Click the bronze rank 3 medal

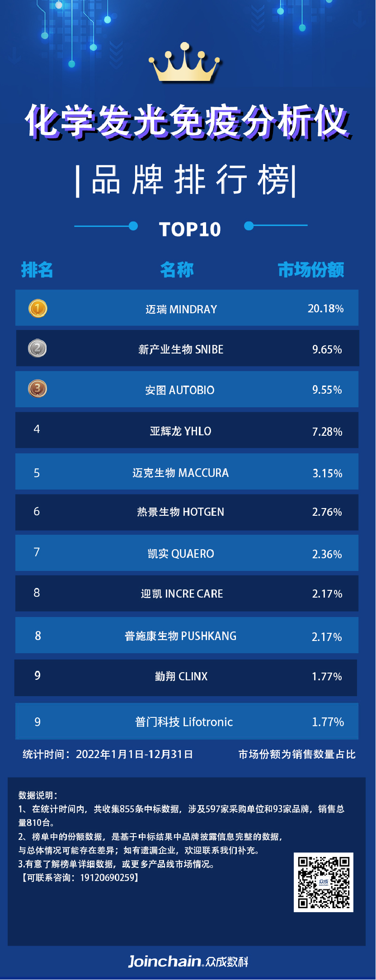click(x=38, y=389)
